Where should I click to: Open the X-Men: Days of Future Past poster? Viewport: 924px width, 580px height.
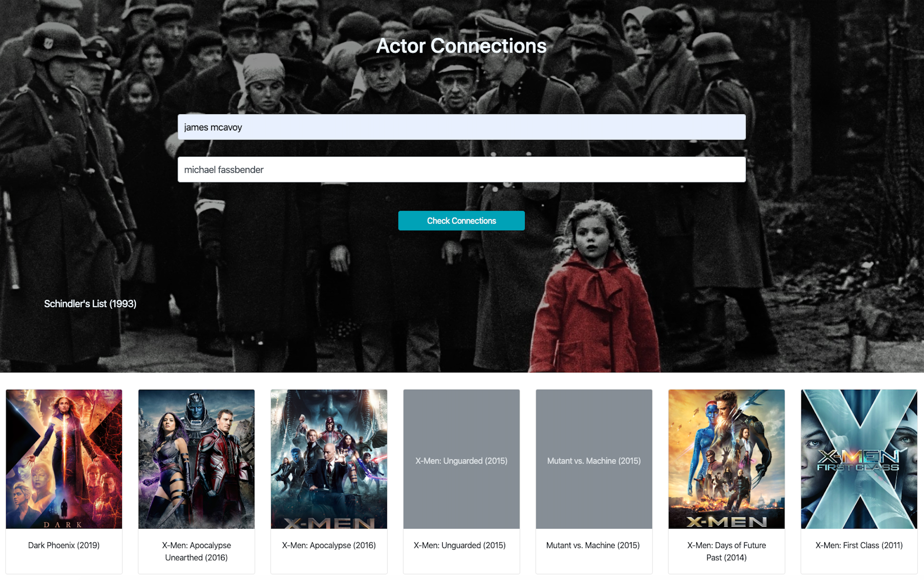pyautogui.click(x=727, y=459)
